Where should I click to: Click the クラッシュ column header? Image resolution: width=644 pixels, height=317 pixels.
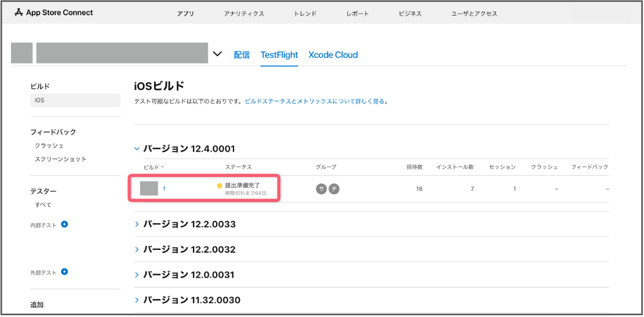click(544, 167)
